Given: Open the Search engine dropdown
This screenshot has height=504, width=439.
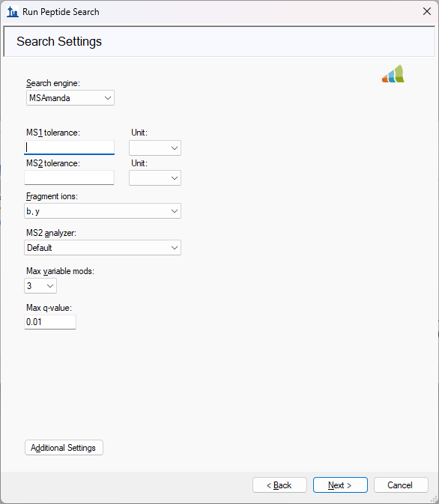Looking at the screenshot, I should [x=70, y=97].
